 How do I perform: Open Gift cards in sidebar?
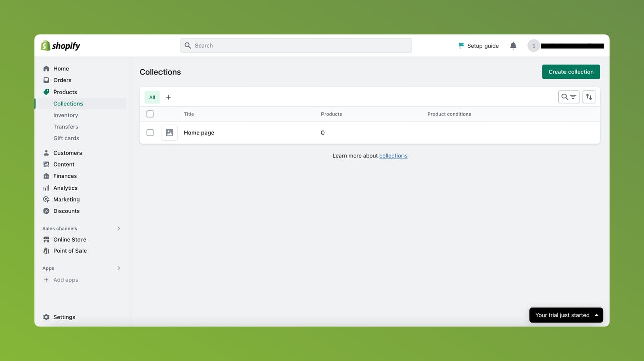click(66, 138)
